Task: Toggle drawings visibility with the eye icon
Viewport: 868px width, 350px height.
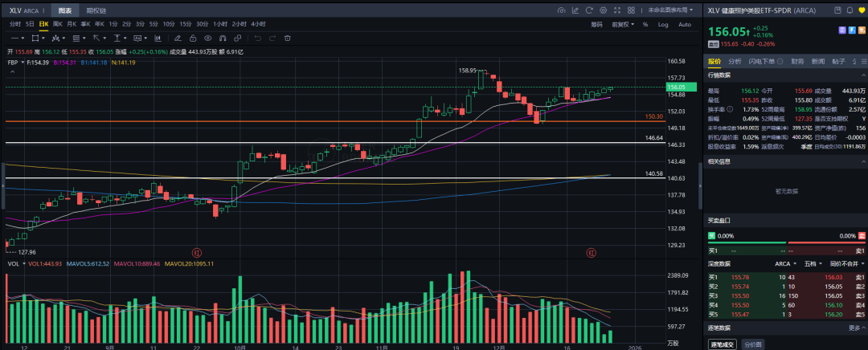Action: [x=207, y=38]
